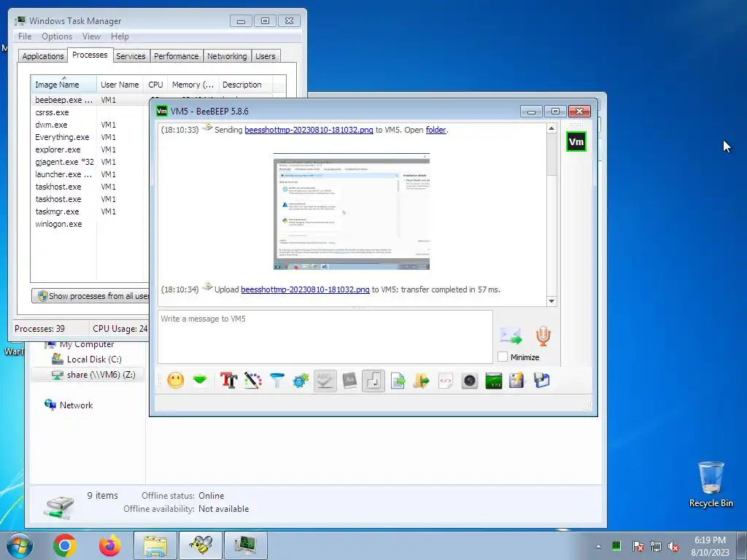This screenshot has width=747, height=560.
Task: Click the chat scrollbar down arrow
Action: (x=551, y=301)
